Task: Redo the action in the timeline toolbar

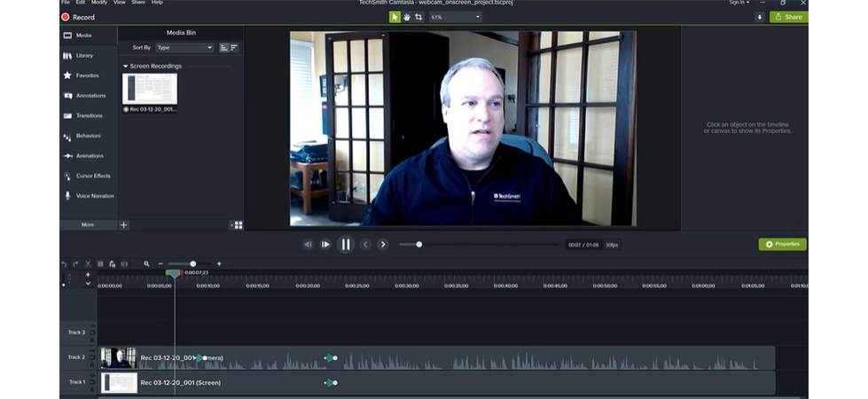Action: pyautogui.click(x=76, y=264)
